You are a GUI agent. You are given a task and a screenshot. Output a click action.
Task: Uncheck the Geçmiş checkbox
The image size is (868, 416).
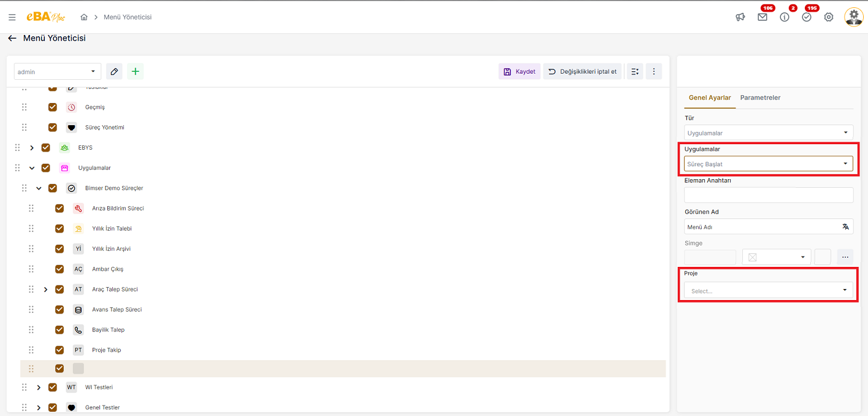click(x=53, y=107)
